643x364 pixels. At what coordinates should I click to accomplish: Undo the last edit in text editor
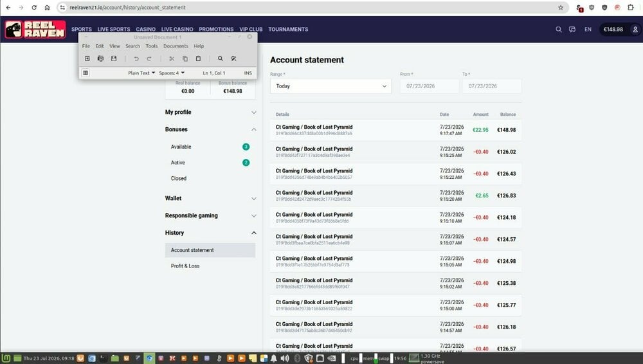point(136,59)
